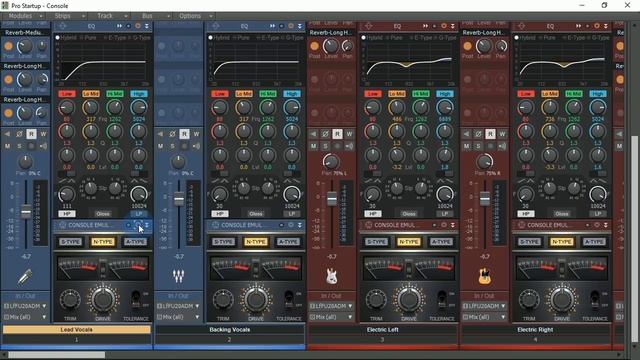Click Reverb-Medium send Level knob on Lead Vocals
The image size is (640, 360).
click(24, 46)
